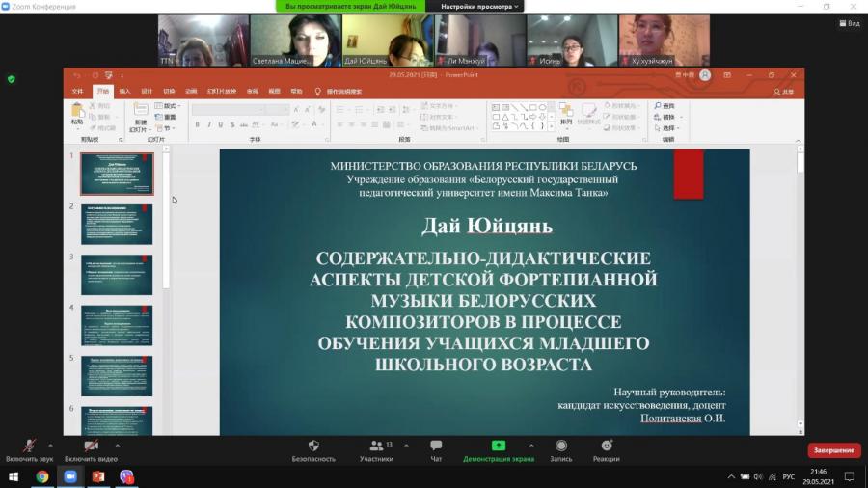
Task: Click the green Share Screen icon
Action: (499, 446)
